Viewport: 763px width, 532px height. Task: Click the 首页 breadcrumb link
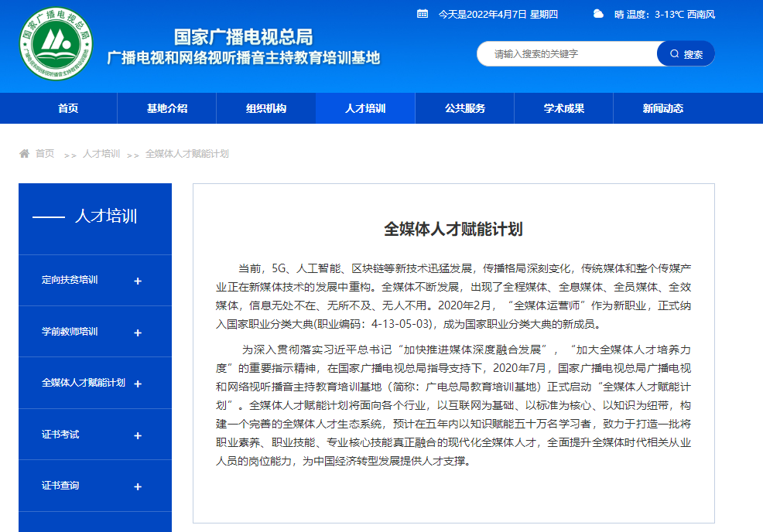(x=45, y=154)
